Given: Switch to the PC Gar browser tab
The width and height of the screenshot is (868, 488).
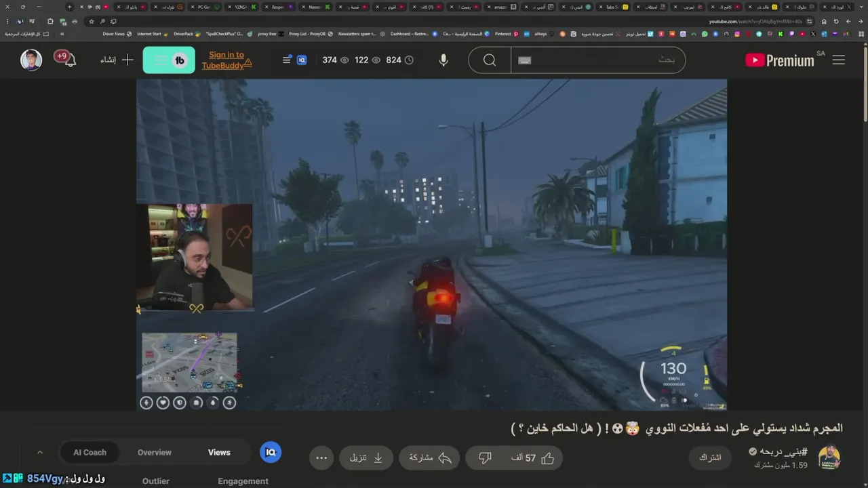Looking at the screenshot, I should 203,7.
